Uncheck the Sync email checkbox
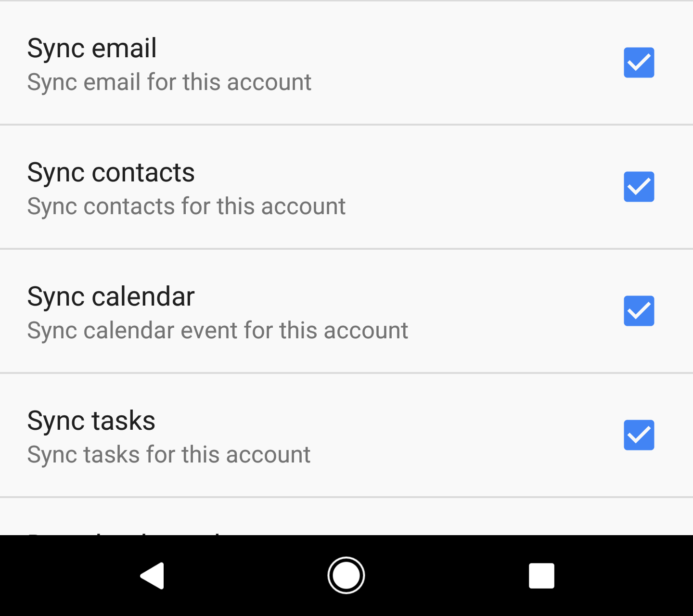Image resolution: width=693 pixels, height=616 pixels. [639, 63]
